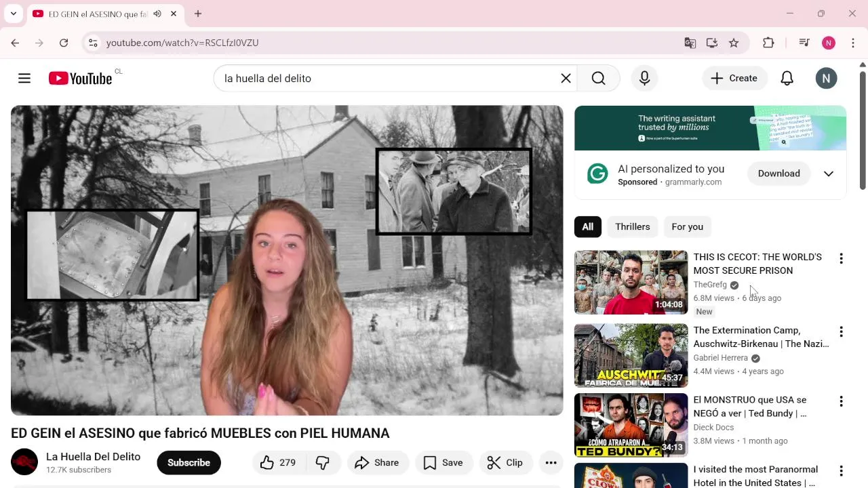
Task: Click the Create button
Action: [x=734, y=79]
